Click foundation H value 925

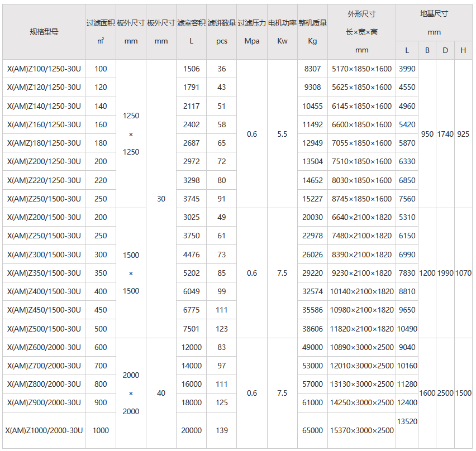463,134
